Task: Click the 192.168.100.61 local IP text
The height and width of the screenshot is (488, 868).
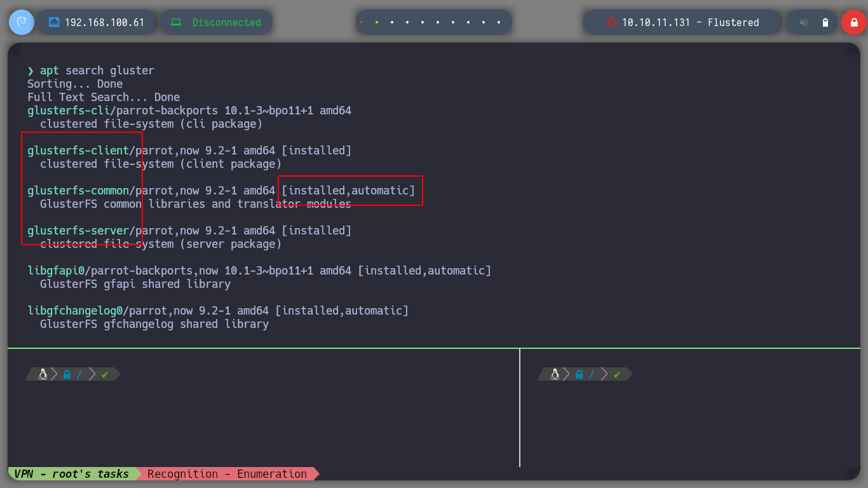Action: click(x=105, y=22)
